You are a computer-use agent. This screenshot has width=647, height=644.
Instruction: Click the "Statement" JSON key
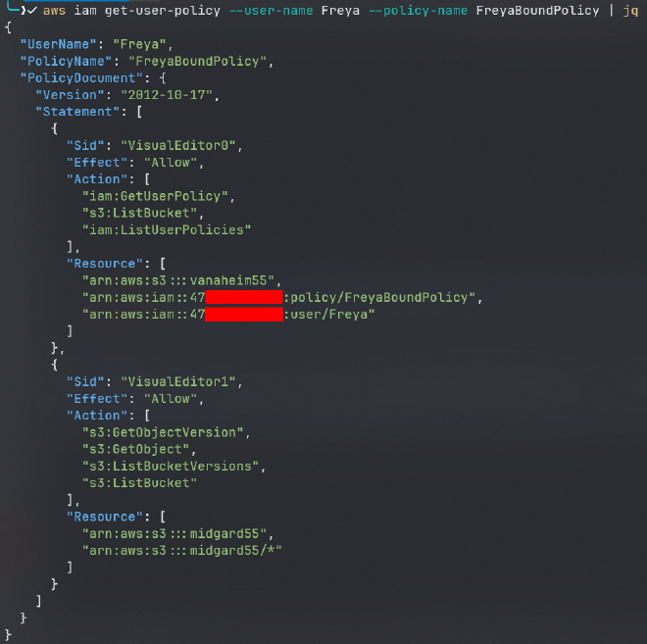(x=77, y=112)
